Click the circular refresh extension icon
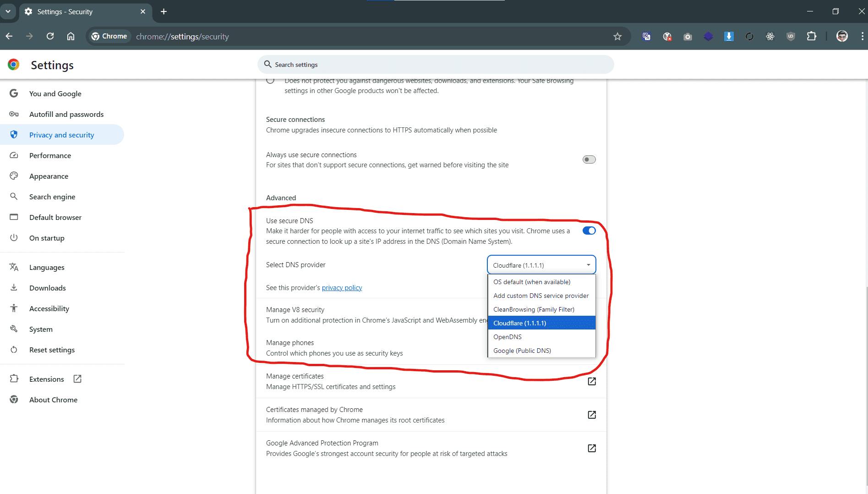This screenshot has height=494, width=868. [x=749, y=36]
